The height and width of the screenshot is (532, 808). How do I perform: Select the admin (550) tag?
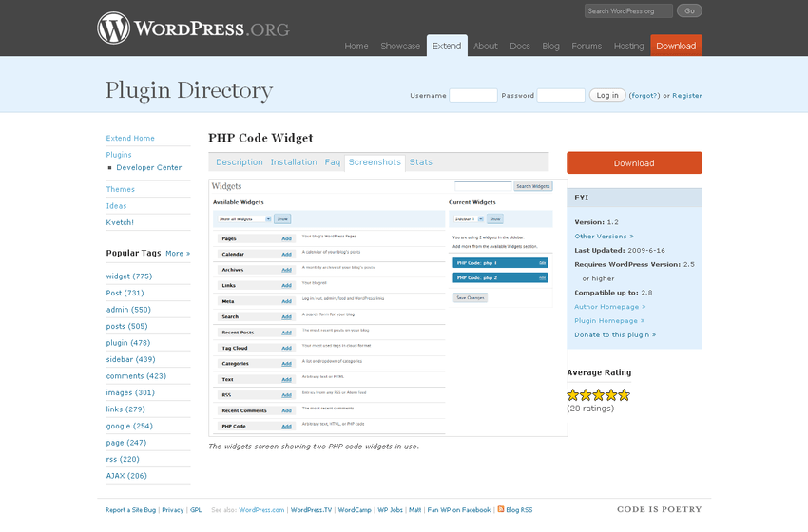pos(128,310)
